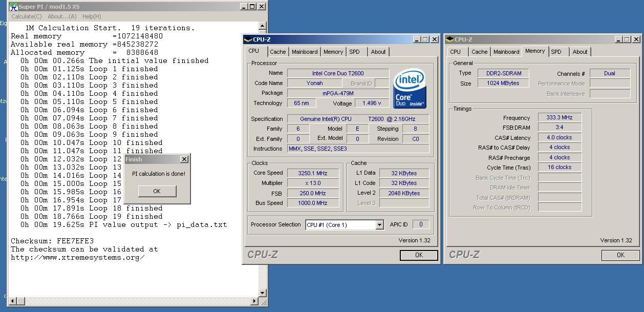Open About tab in left CPU-Z window
The height and width of the screenshot is (312, 644).
(x=378, y=52)
